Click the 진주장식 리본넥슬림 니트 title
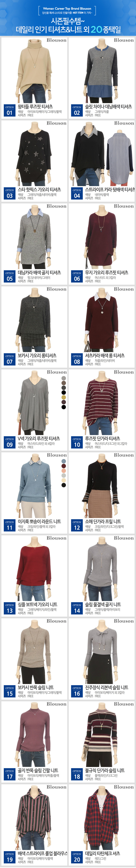This screenshot has width=136, height=868. pyautogui.click(x=107, y=687)
